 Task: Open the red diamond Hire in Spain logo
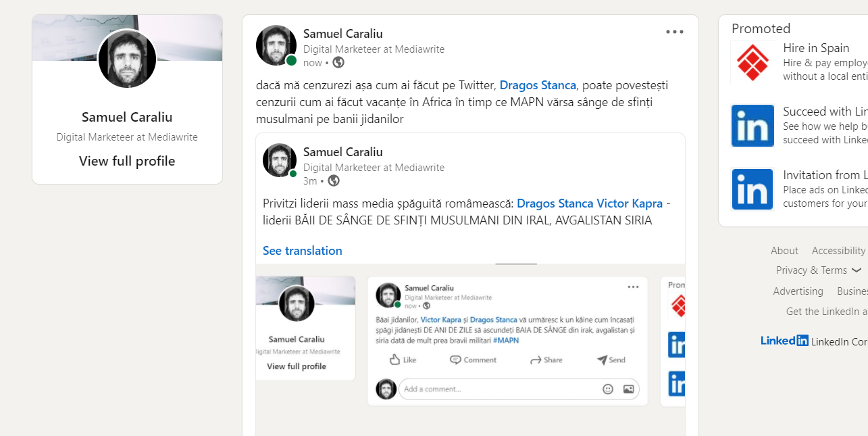tap(752, 62)
